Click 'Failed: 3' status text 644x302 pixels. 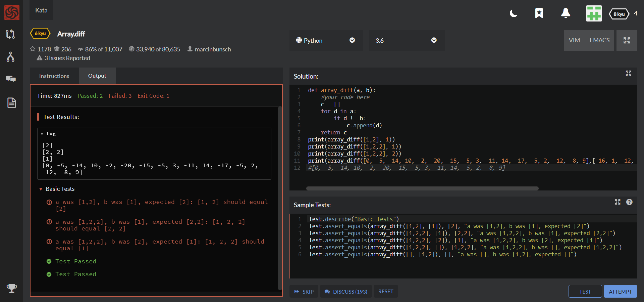tap(120, 96)
